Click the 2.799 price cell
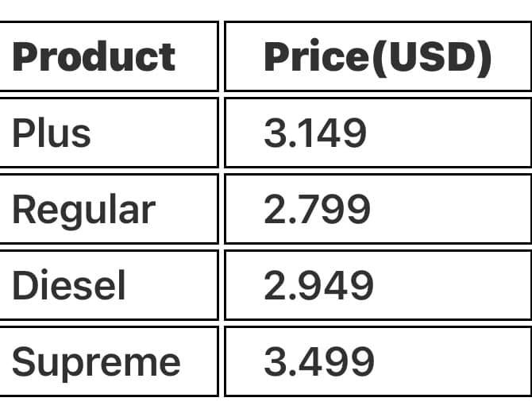 tap(317, 209)
